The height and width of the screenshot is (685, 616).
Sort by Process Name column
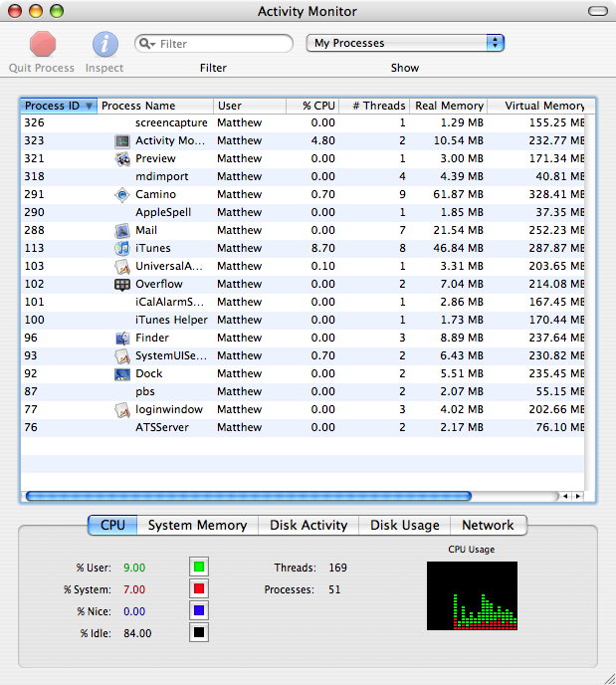[155, 106]
